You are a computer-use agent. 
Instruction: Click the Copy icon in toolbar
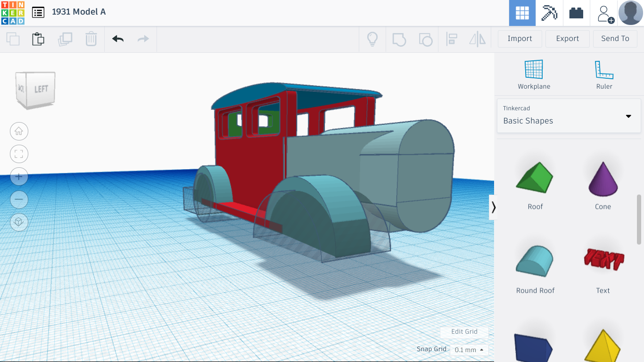pos(13,39)
